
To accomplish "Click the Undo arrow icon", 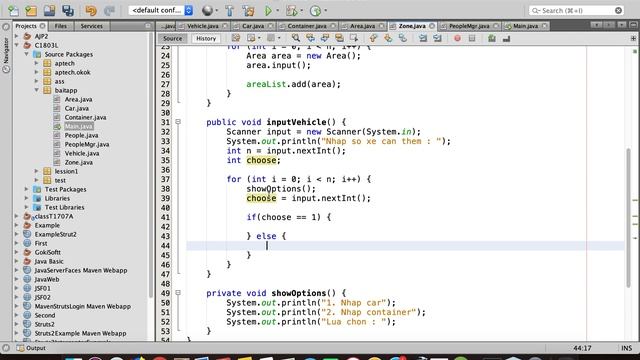I will click(x=91, y=11).
